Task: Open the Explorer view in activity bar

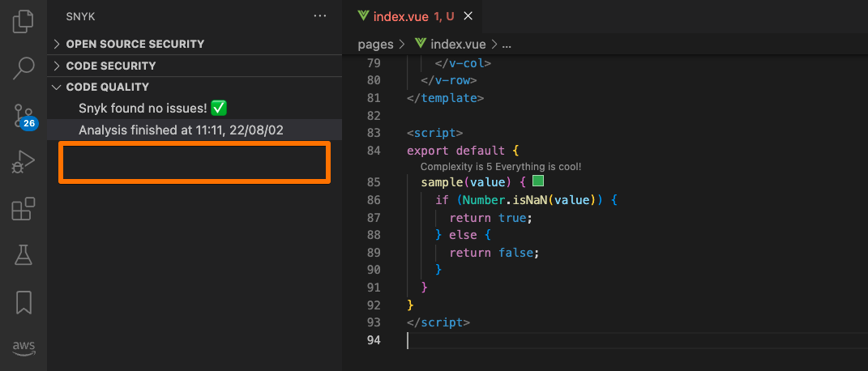Action: click(24, 21)
